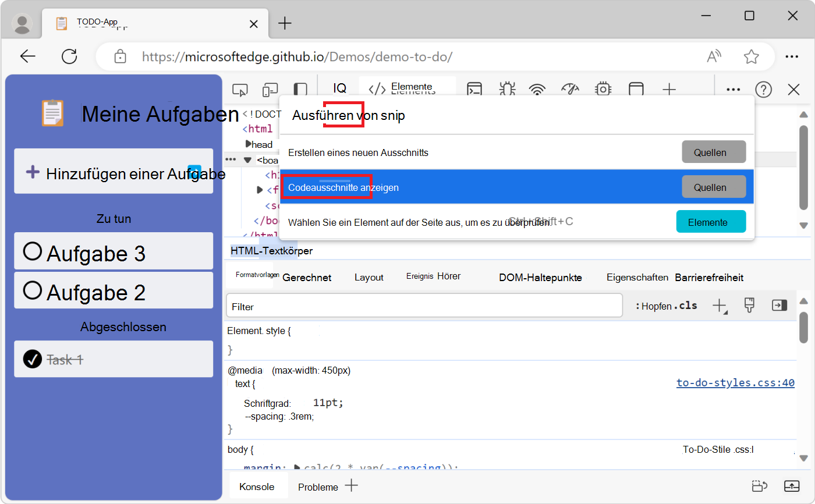The height and width of the screenshot is (504, 815).
Task: Open the Performance gauge icon
Action: tap(570, 89)
